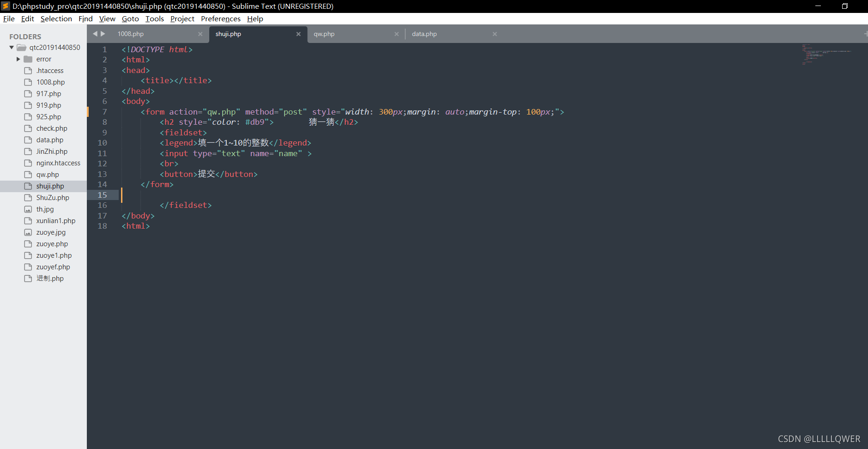Screen dimensions: 868x449
Task: Go to previous tab with left arrow
Action: click(95, 33)
